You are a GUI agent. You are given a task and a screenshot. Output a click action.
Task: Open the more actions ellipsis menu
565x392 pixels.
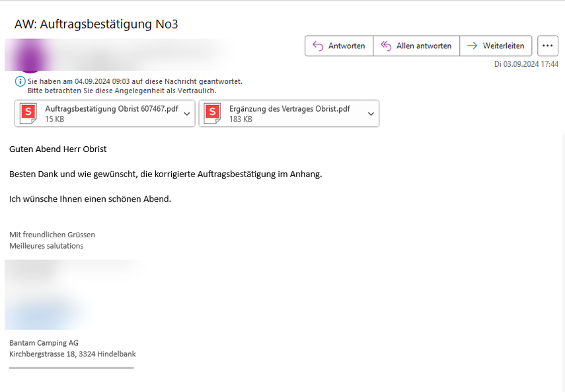pos(547,46)
